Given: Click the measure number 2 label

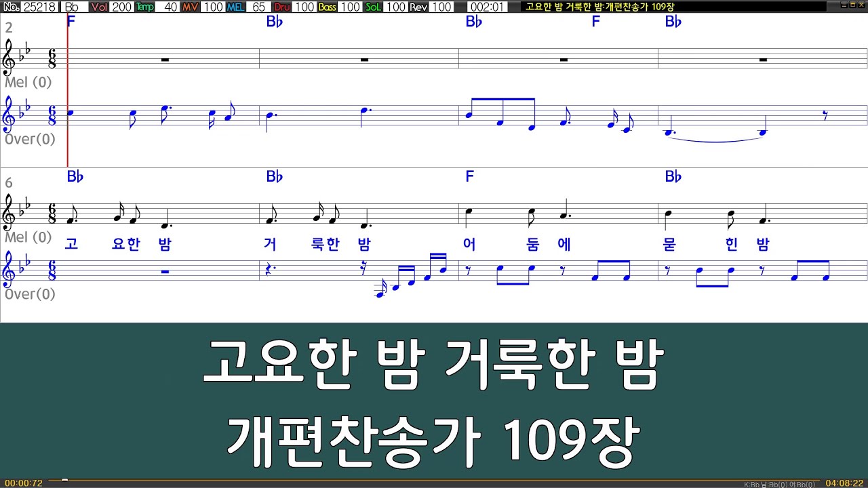Looking at the screenshot, I should [9, 28].
